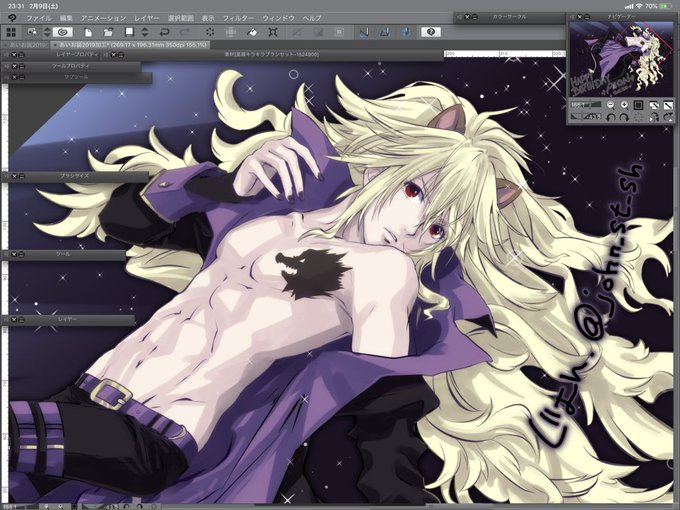Rotate canvas left in the Navigator
This screenshot has width=680, height=510.
(x=610, y=117)
